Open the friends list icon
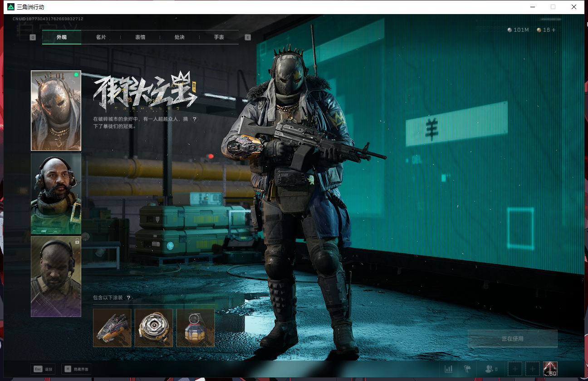The width and height of the screenshot is (588, 381). 491,369
